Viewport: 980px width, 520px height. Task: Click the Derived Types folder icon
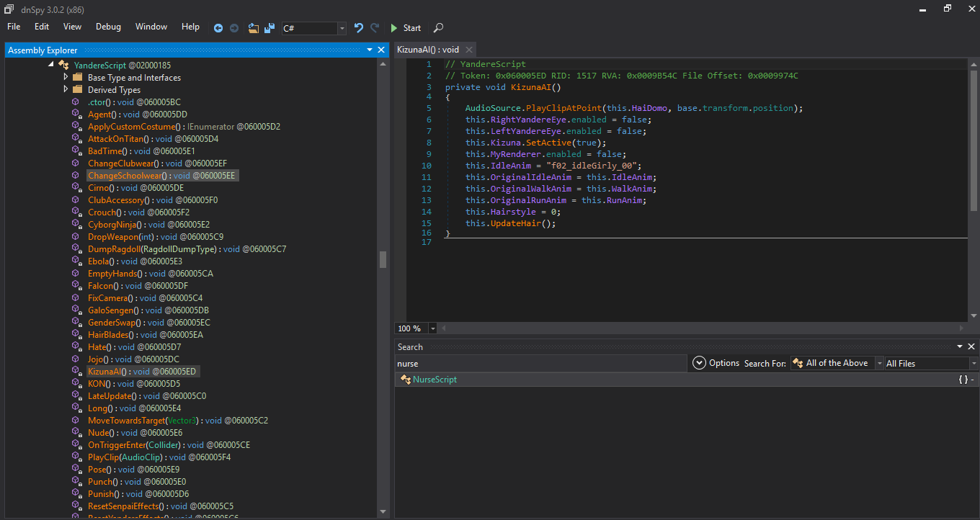point(78,90)
